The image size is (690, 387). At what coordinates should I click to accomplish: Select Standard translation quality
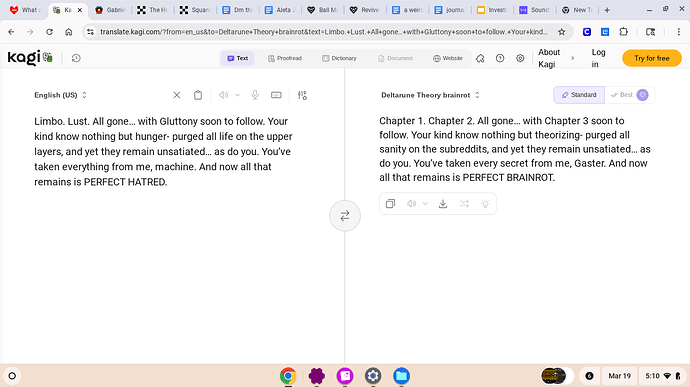pos(579,95)
